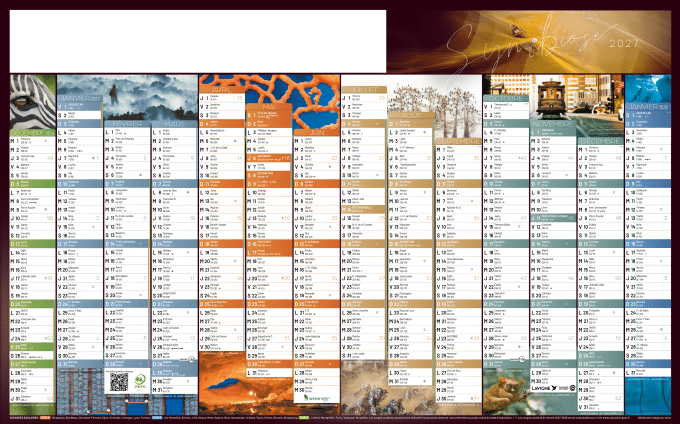Select the JANVIER 2027 month header
680x424 pixels.
pyautogui.click(x=79, y=98)
